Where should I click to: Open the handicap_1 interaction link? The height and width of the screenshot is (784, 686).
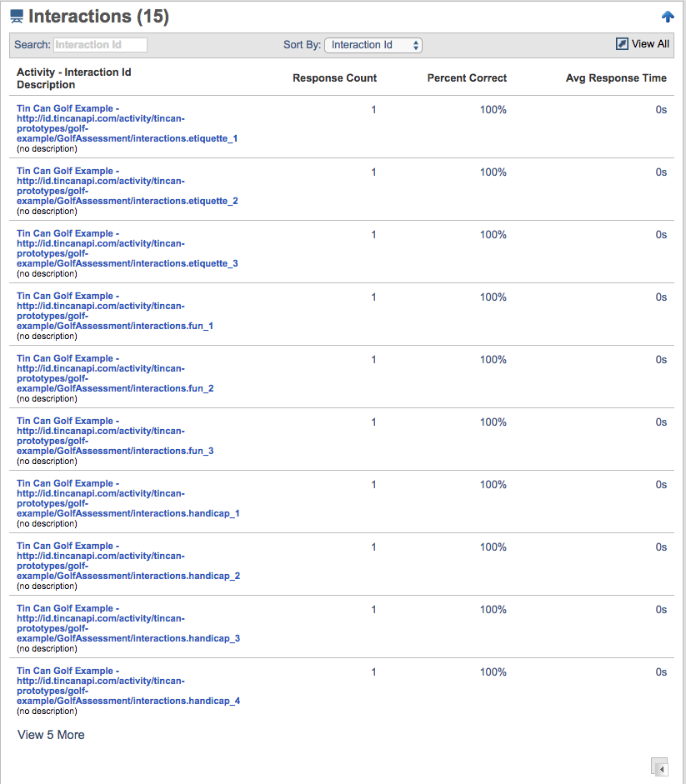128,498
